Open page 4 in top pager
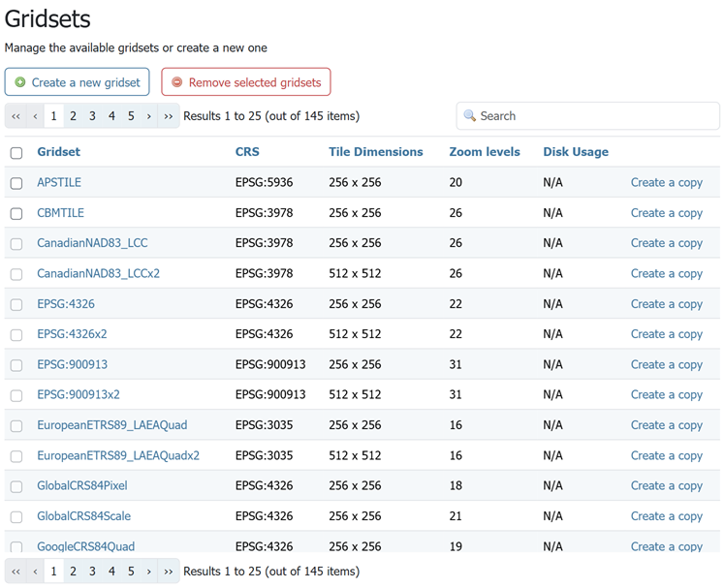Image resolution: width=725 pixels, height=588 pixels. [x=111, y=116]
